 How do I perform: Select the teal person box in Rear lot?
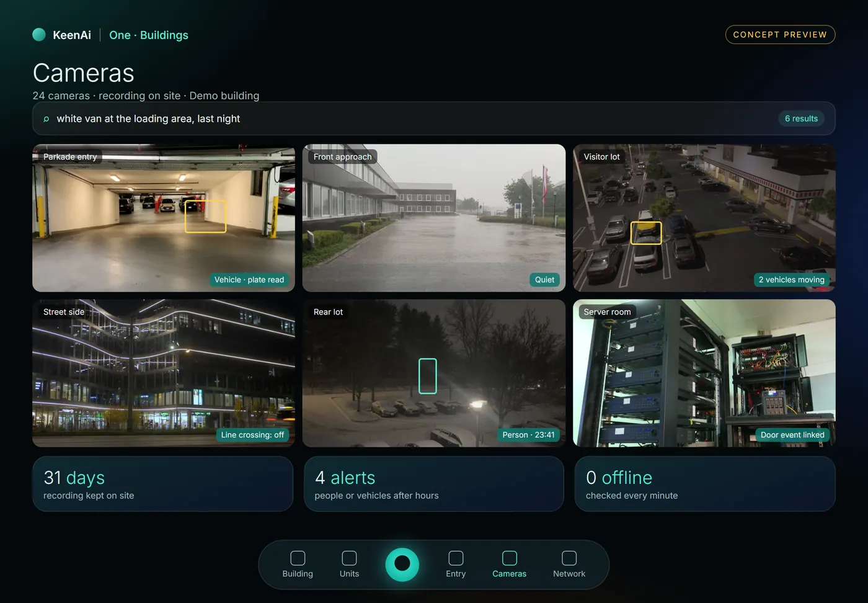tap(428, 376)
